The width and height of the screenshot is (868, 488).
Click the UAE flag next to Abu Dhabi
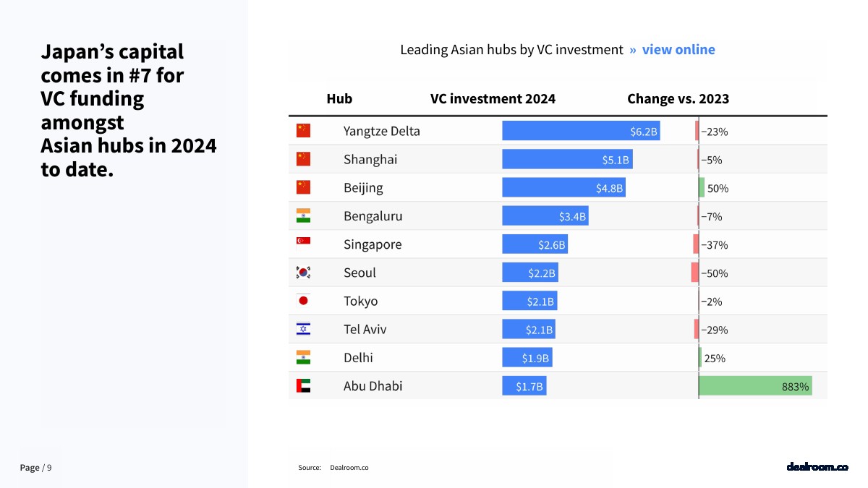click(x=303, y=386)
